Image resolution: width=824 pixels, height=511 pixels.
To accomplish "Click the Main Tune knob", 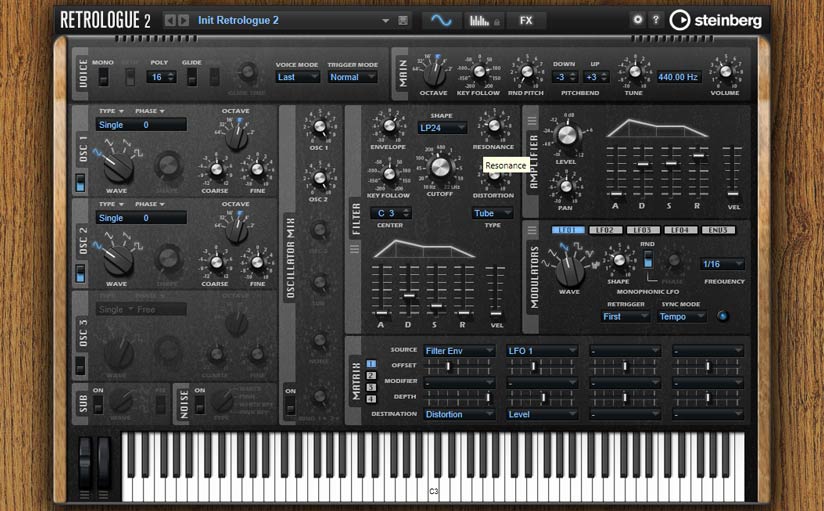I will click(x=634, y=71).
